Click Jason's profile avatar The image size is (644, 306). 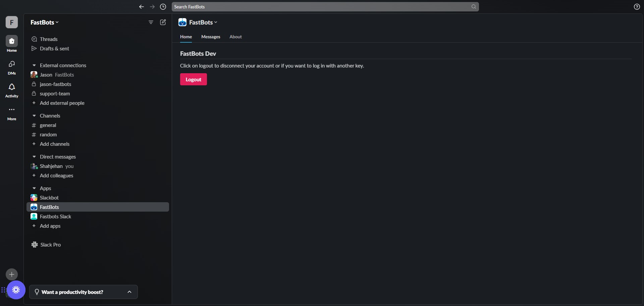coord(34,75)
